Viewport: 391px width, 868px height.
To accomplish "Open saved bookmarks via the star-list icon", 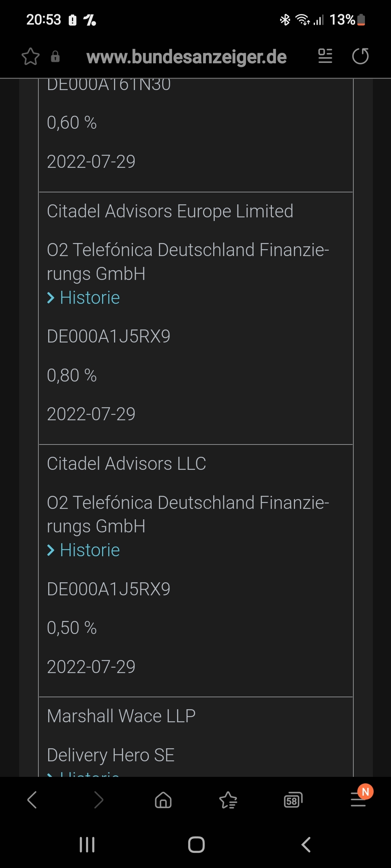I will point(228,800).
